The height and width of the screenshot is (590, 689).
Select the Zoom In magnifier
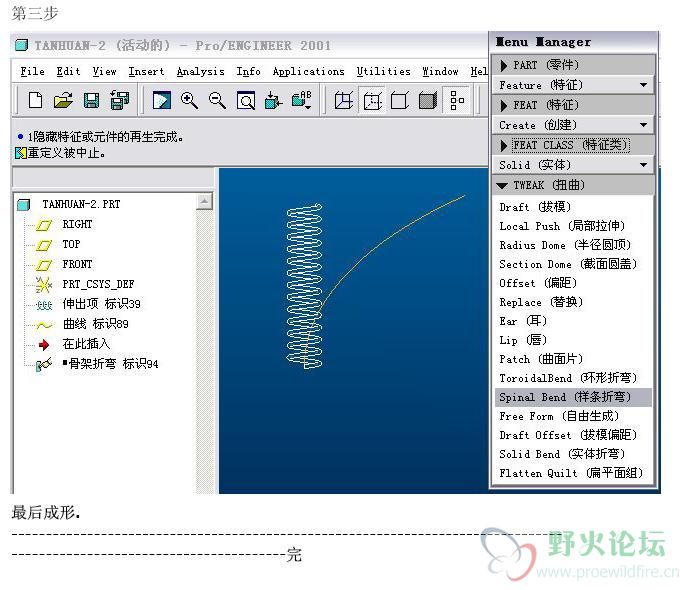coord(189,101)
